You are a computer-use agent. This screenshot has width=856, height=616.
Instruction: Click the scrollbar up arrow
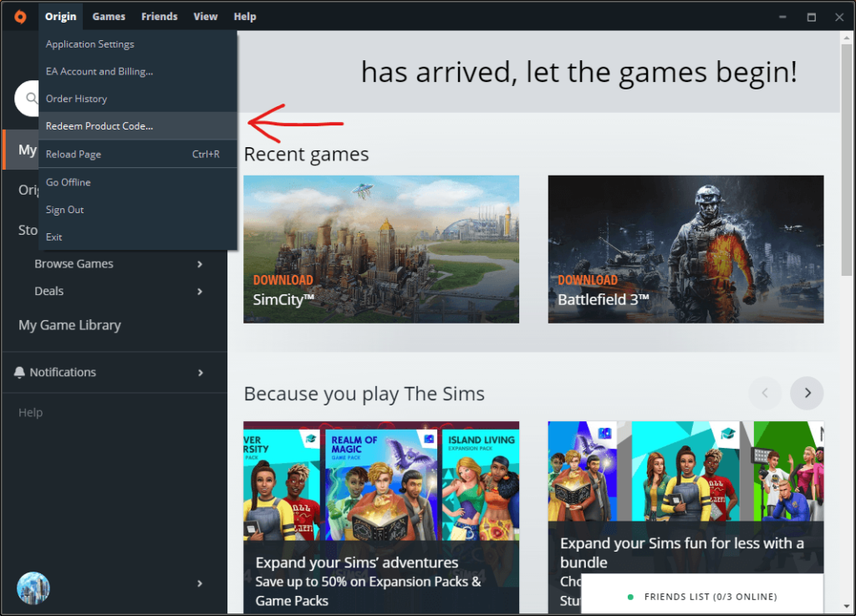pyautogui.click(x=846, y=38)
